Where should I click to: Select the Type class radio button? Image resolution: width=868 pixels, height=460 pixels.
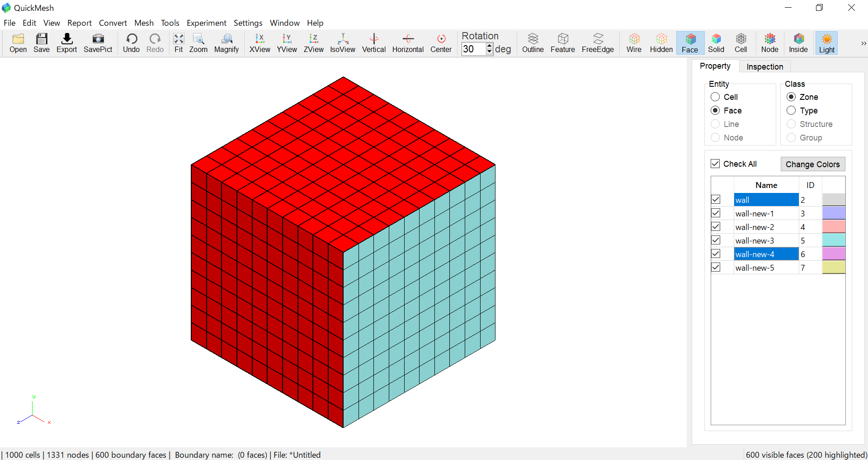[791, 111]
